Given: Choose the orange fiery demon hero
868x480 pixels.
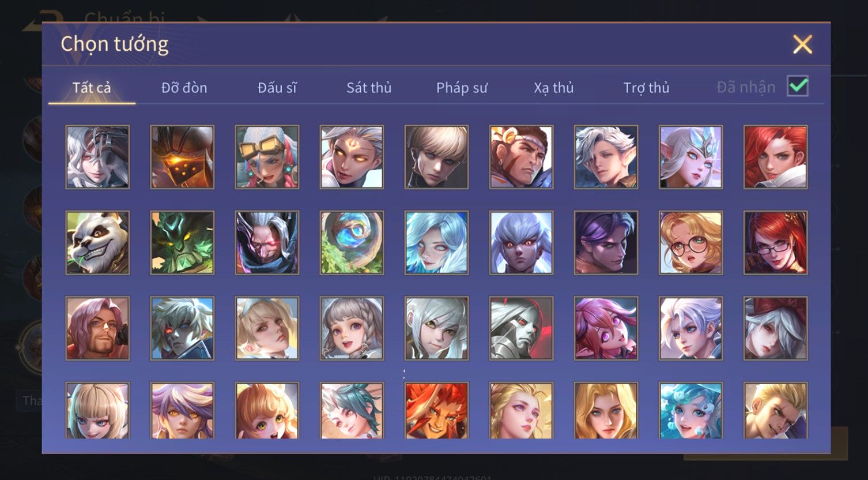Looking at the screenshot, I should [x=436, y=411].
